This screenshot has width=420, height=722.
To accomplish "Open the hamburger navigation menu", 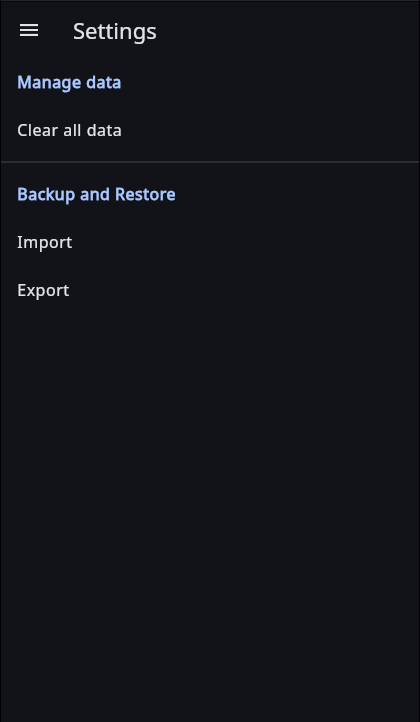I will 29,31.
